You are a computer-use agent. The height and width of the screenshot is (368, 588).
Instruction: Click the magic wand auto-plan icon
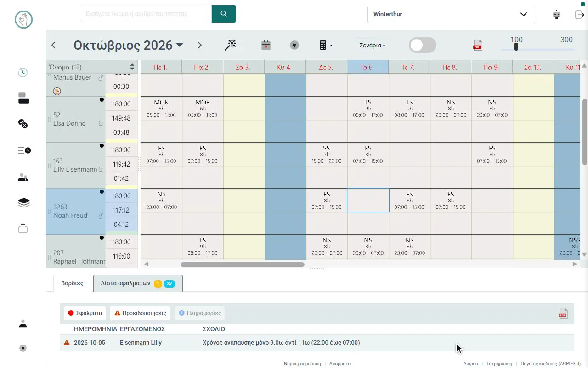click(x=230, y=45)
